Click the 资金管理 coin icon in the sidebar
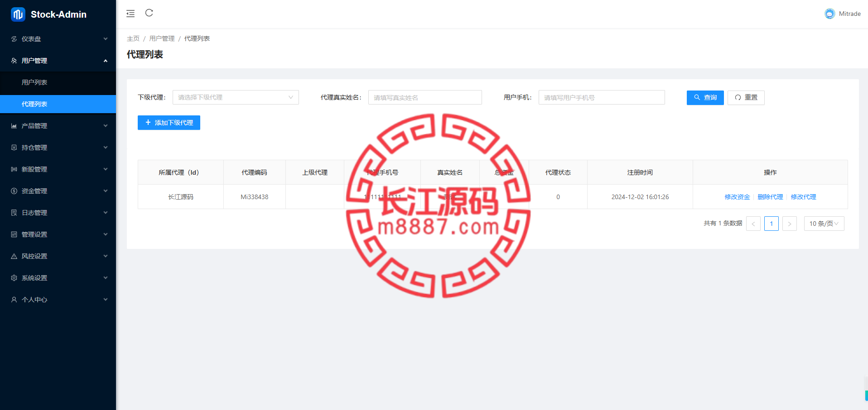Screen dimensions: 868x410 [14, 191]
